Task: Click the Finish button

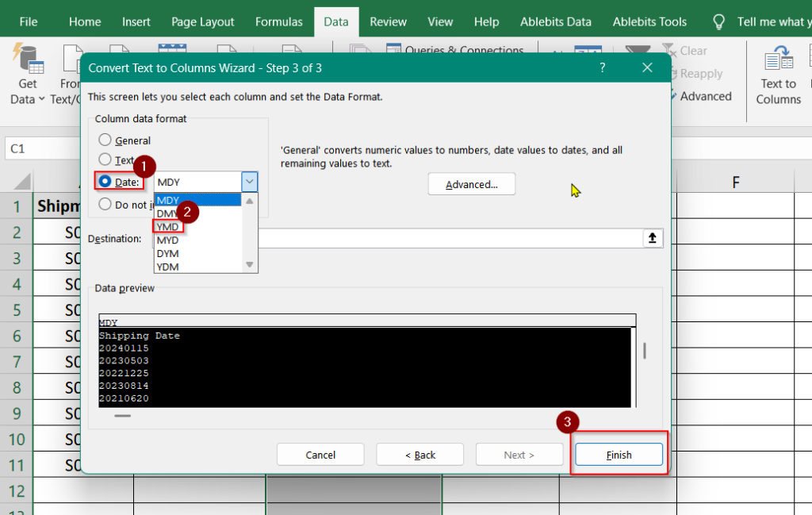Action: pos(619,454)
